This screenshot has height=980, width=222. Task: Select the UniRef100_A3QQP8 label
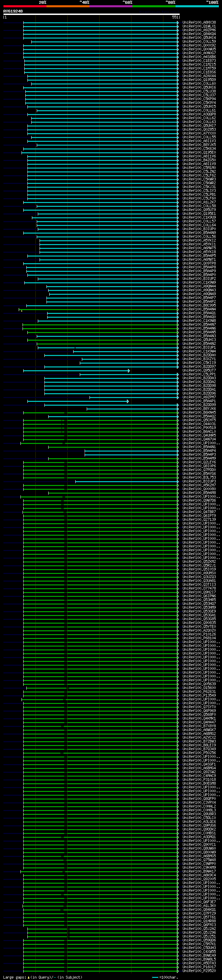(199, 114)
